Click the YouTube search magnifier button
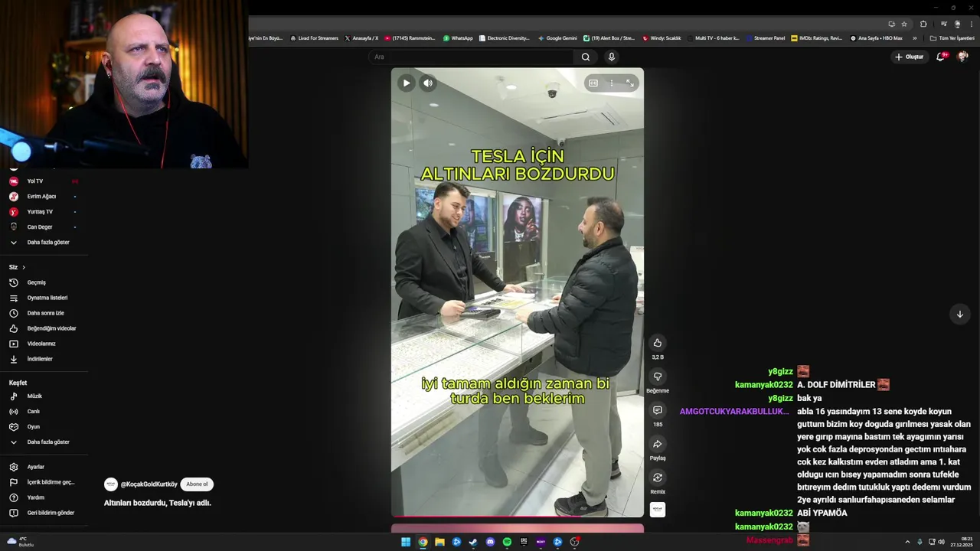 (x=586, y=57)
